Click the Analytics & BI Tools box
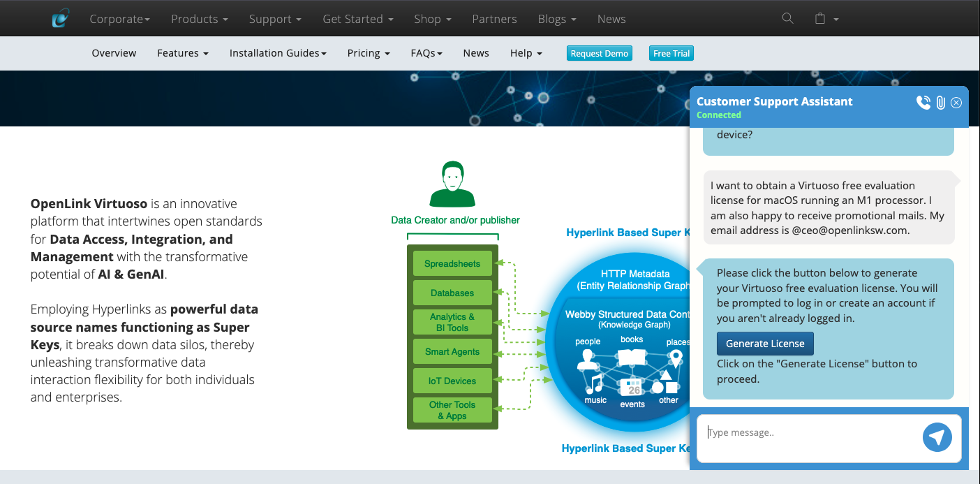Screen dimensions: 980x484 452,323
